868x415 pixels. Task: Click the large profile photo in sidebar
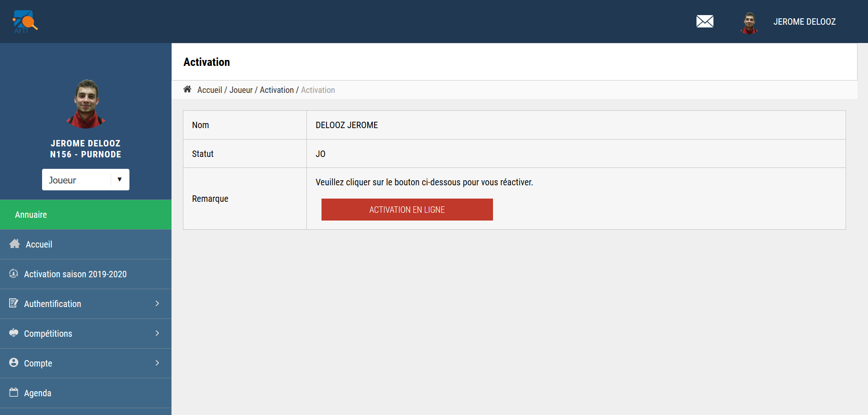click(86, 104)
